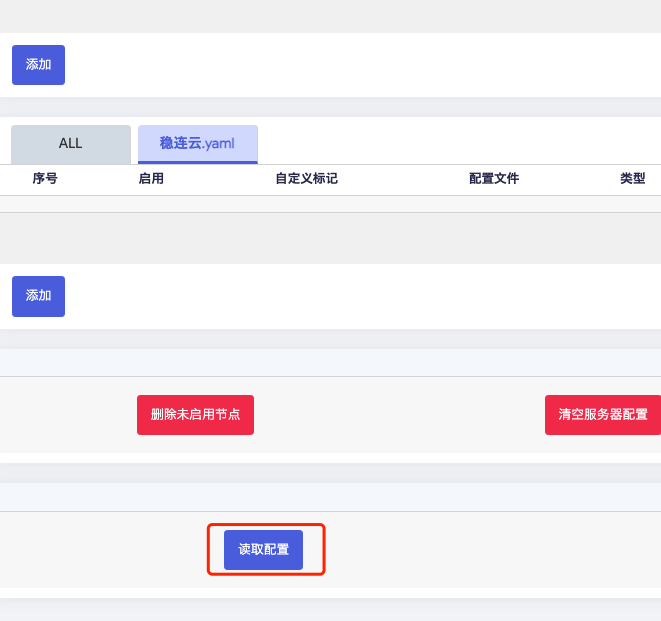Click the 自定义标记 column header
This screenshot has height=621, width=661.
pyautogui.click(x=306, y=179)
